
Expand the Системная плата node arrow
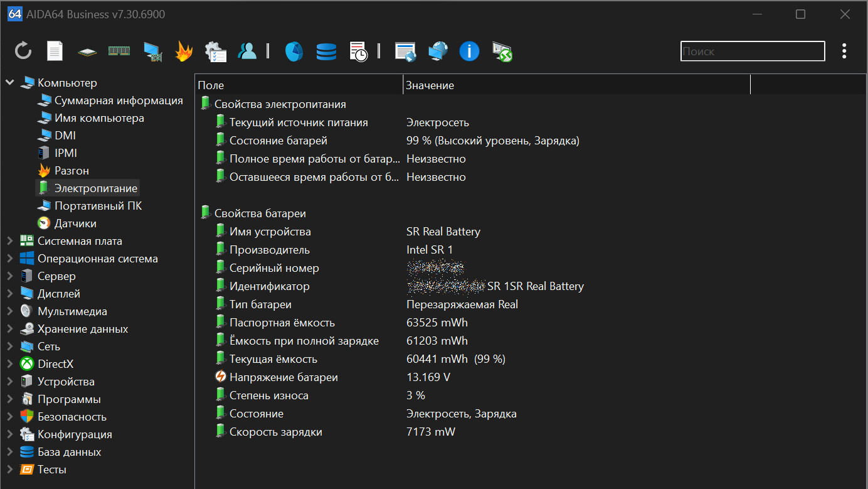(10, 241)
